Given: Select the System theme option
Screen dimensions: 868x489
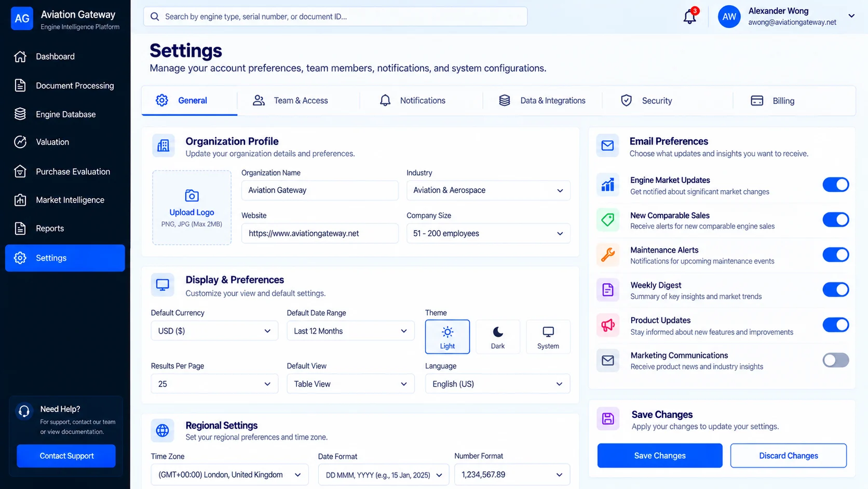Looking at the screenshot, I should click(x=548, y=337).
